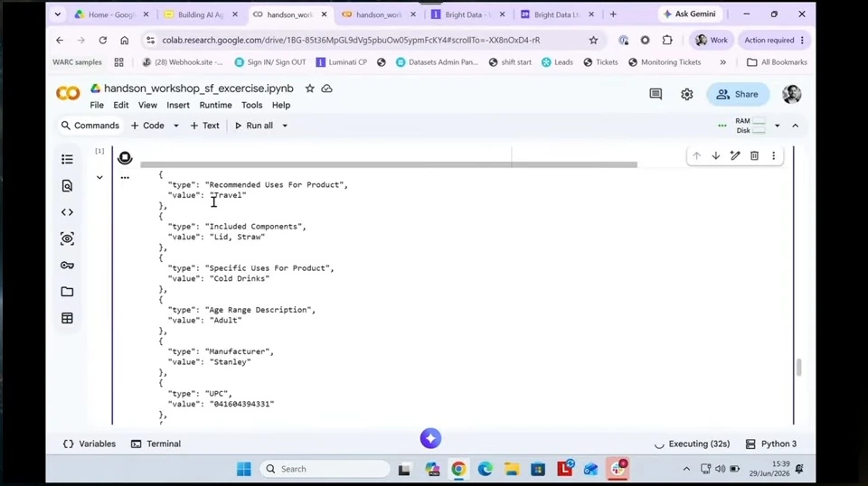Collapse the Colab header with chevron
Screen dimensions: 868x486
[796, 126]
